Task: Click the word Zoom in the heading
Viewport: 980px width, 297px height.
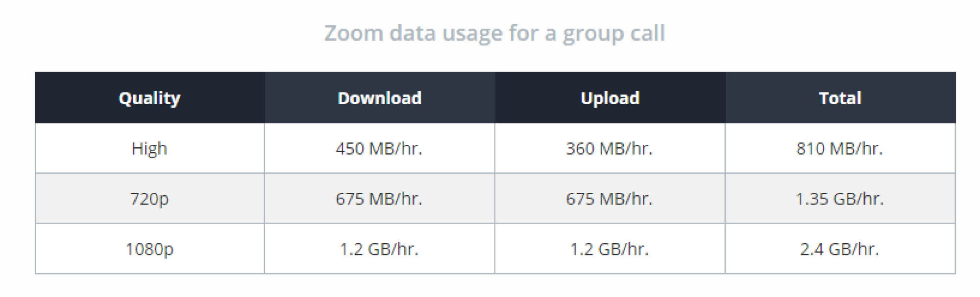Action: point(354,33)
